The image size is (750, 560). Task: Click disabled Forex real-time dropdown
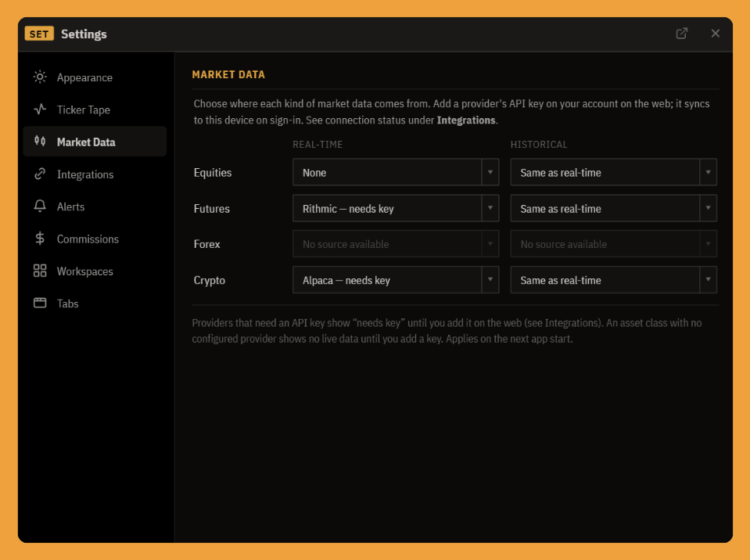396,244
